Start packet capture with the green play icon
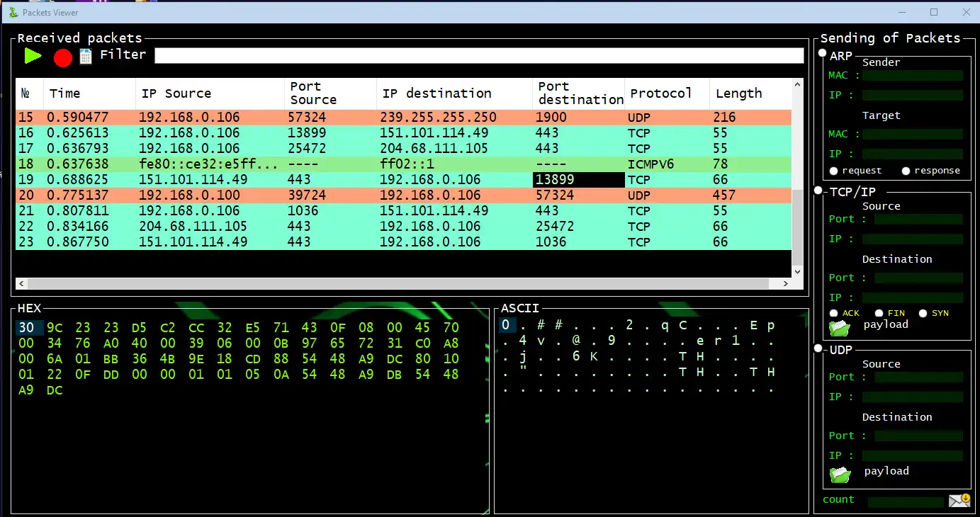 (x=33, y=56)
